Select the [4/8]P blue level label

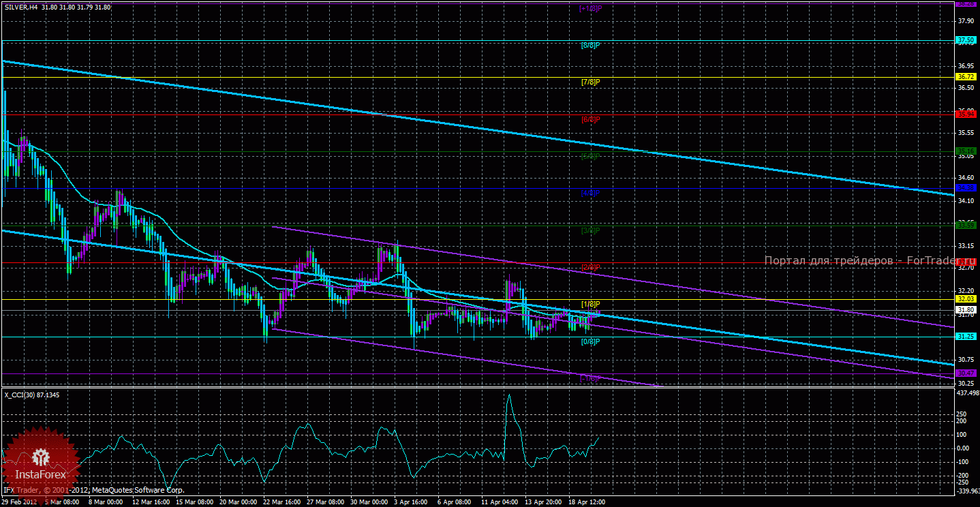tap(590, 193)
